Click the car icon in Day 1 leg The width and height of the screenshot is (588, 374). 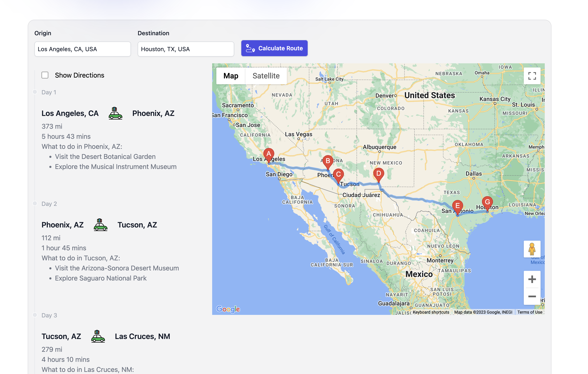[115, 113]
